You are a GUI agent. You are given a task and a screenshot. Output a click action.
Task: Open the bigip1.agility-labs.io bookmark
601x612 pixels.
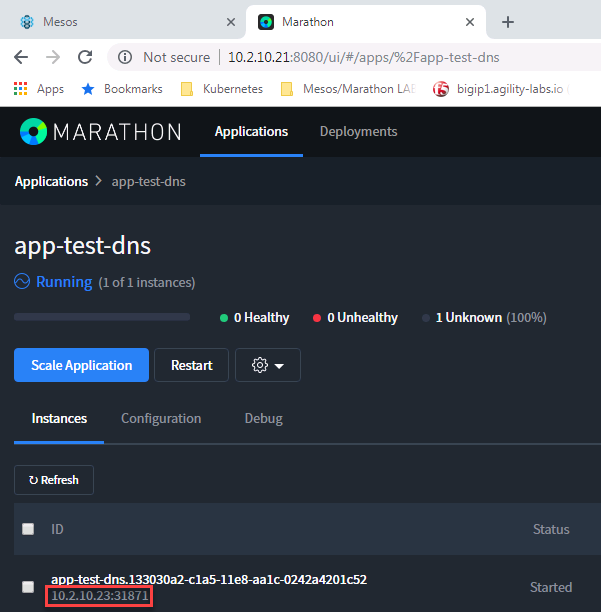(501, 89)
